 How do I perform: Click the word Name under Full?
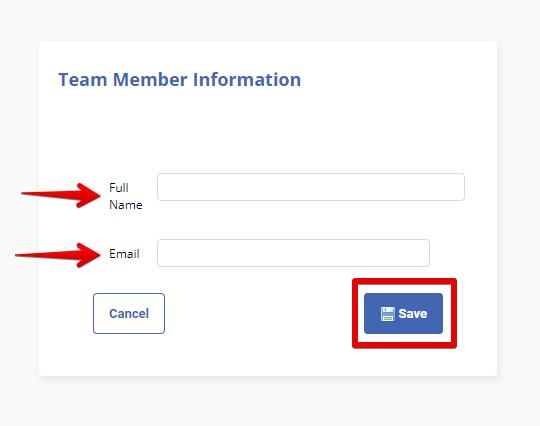(x=126, y=205)
